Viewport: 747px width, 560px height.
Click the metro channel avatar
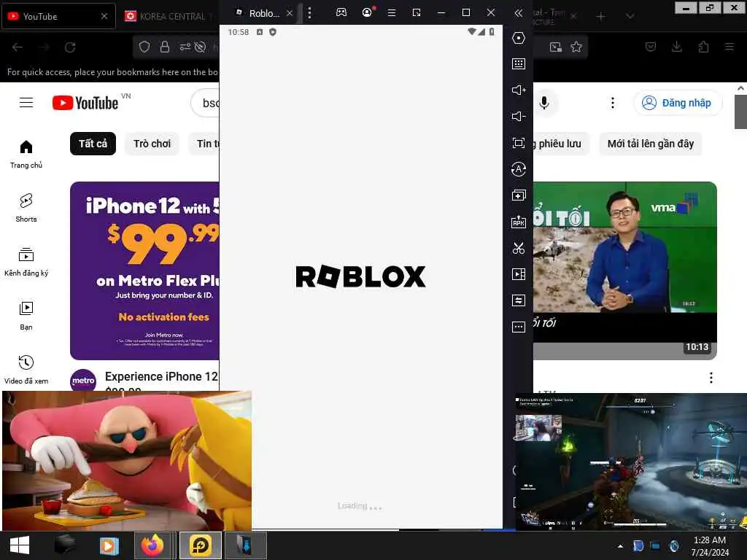[x=83, y=381]
